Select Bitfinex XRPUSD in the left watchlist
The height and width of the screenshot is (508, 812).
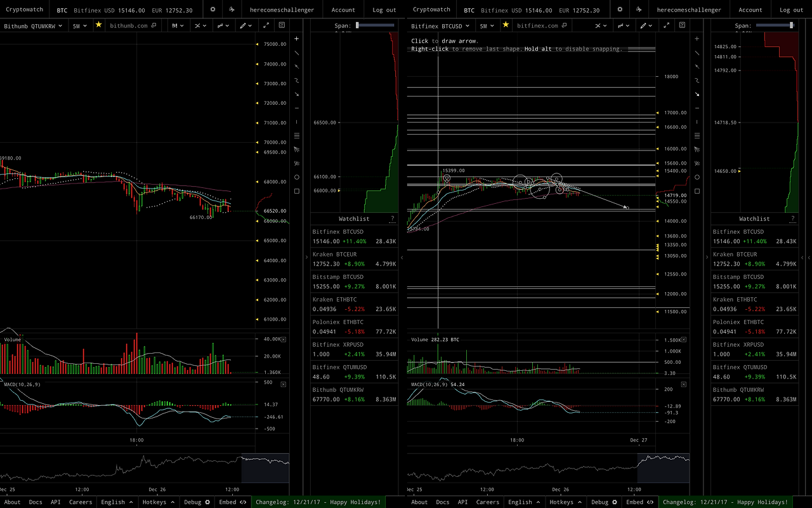pos(354,349)
